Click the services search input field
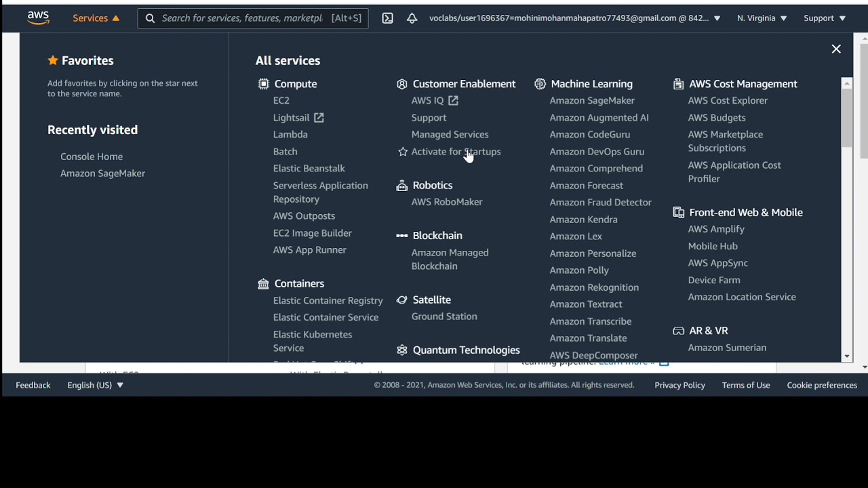Screen dimensions: 868x488 pyautogui.click(x=253, y=18)
